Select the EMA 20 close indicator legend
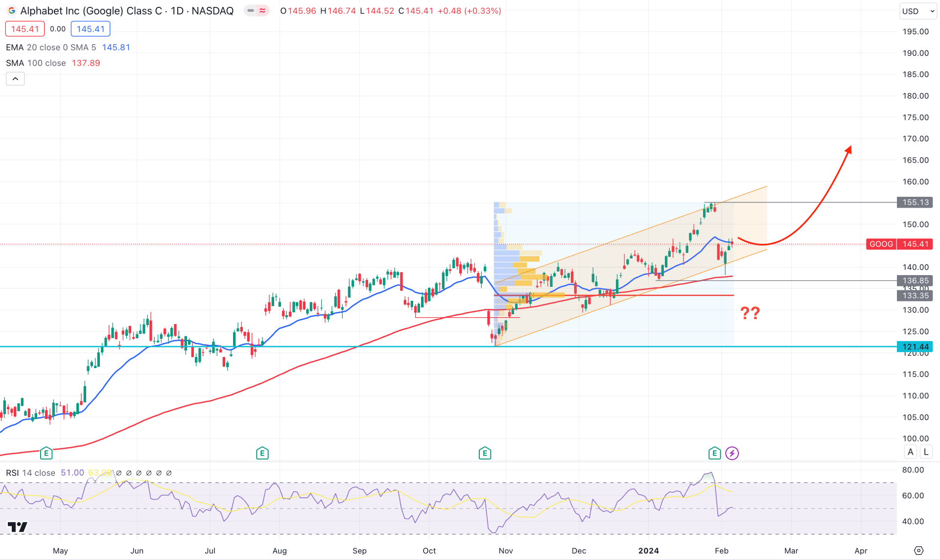 [51, 47]
